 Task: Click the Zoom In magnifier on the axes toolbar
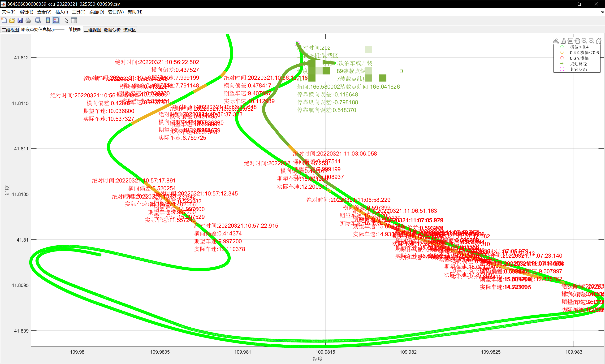click(x=584, y=41)
